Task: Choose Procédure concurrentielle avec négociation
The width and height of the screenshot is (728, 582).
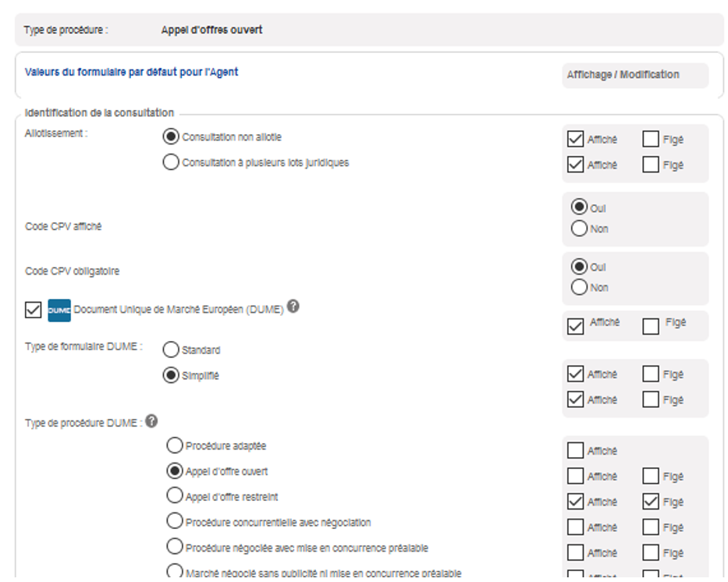Action: coord(175,522)
